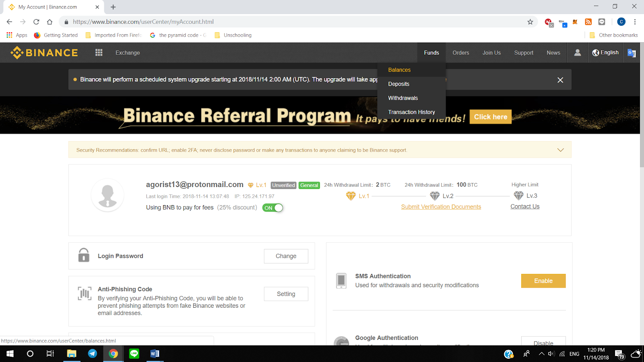Open the English language selector
This screenshot has width=644, height=362.
coord(605,53)
